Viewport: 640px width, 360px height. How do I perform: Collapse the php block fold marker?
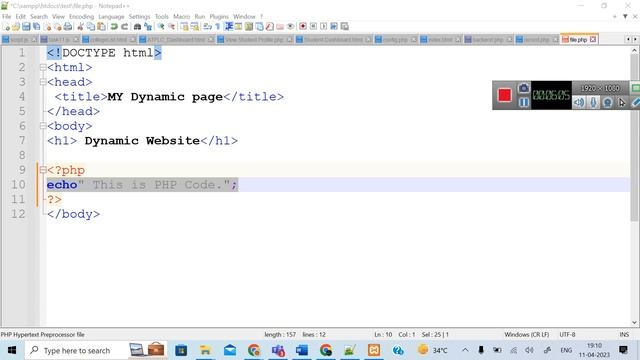(x=43, y=170)
